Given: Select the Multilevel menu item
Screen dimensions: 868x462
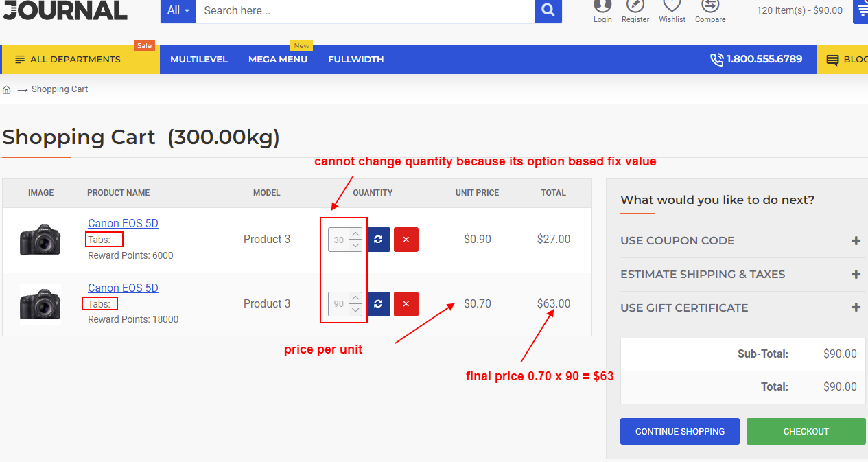Looking at the screenshot, I should click(199, 60).
